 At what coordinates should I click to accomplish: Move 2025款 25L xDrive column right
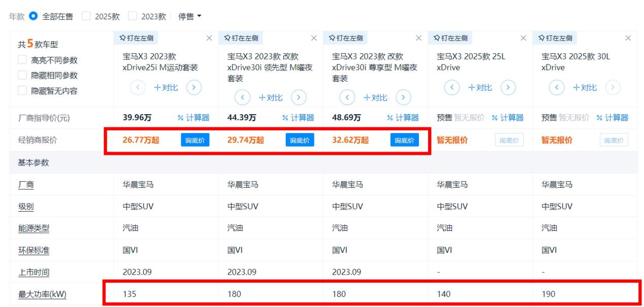click(x=508, y=86)
